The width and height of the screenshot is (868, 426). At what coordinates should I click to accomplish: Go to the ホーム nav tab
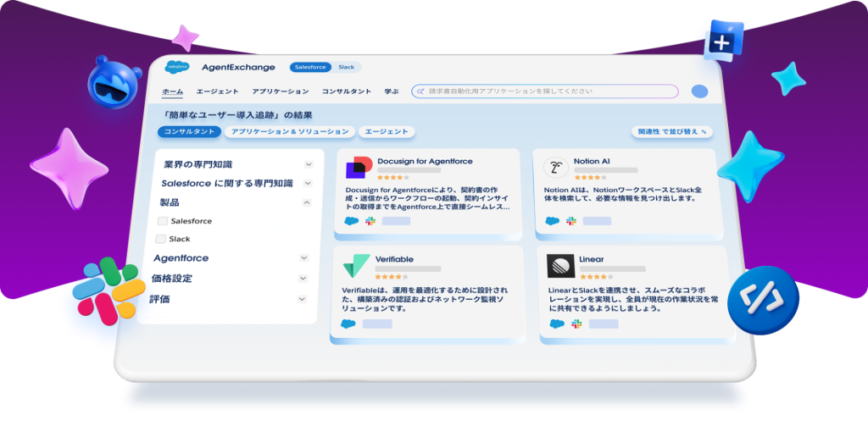pos(172,91)
